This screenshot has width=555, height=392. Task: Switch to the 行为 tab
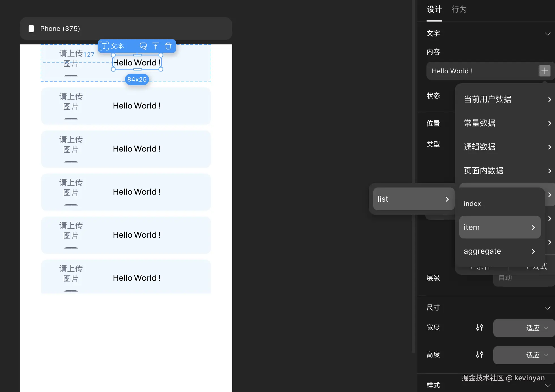(x=459, y=9)
